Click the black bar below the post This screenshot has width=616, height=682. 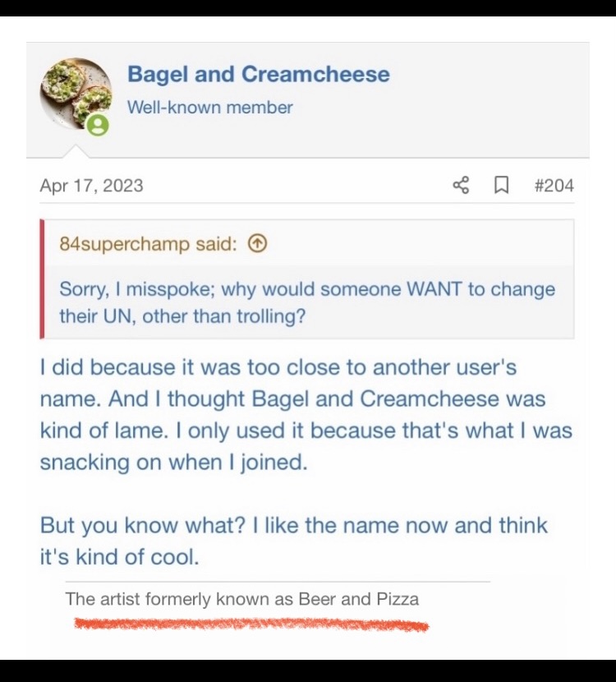[308, 670]
